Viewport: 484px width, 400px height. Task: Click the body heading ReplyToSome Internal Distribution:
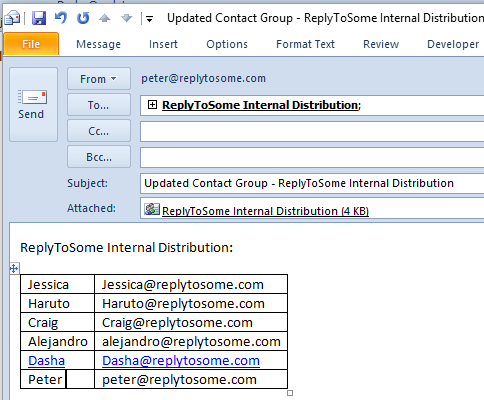pos(127,248)
